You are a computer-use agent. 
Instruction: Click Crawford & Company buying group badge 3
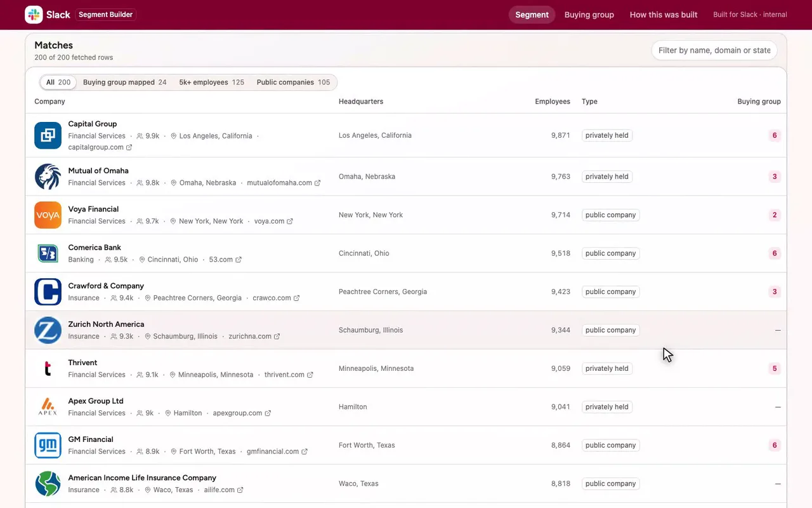(x=775, y=291)
